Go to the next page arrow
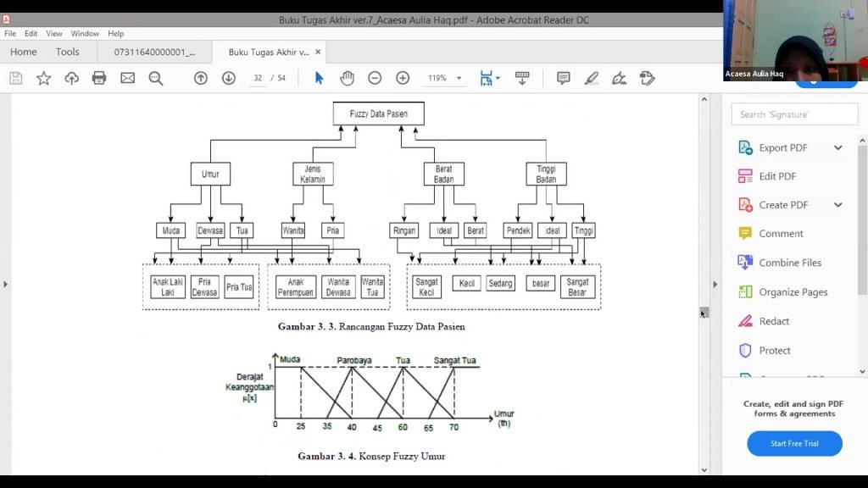 229,78
